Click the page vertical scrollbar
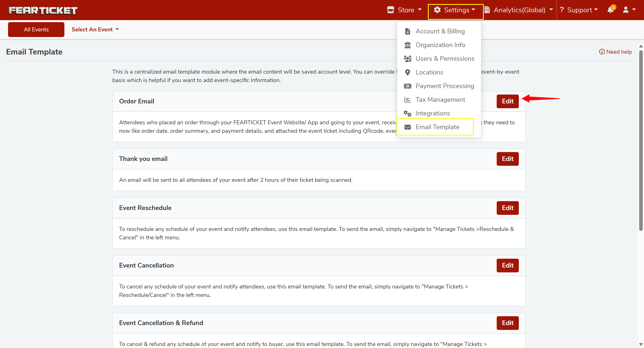This screenshot has height=348, width=644. (641, 140)
